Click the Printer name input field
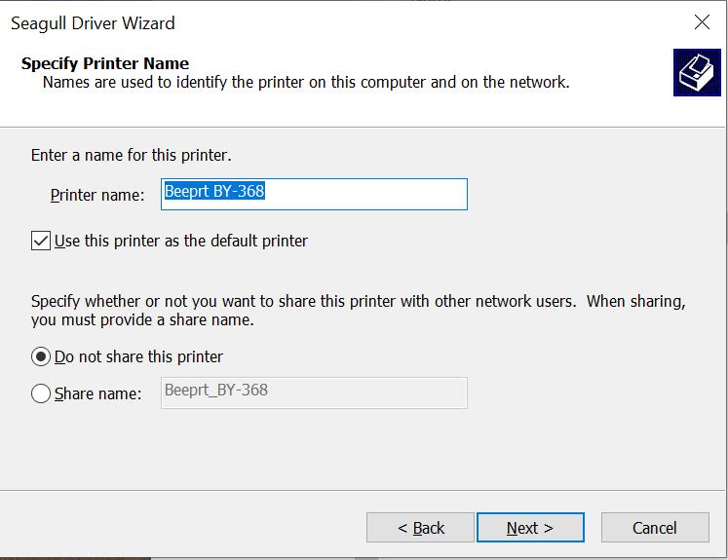This screenshot has width=728, height=560. pyautogui.click(x=314, y=195)
